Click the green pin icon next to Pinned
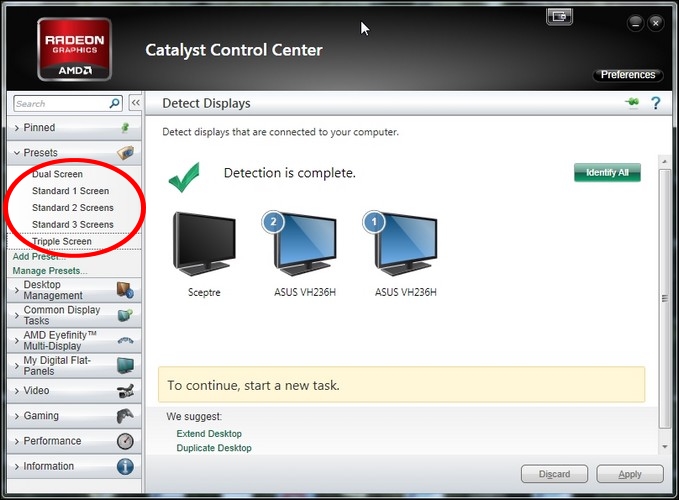The height and width of the screenshot is (500, 679). [125, 128]
